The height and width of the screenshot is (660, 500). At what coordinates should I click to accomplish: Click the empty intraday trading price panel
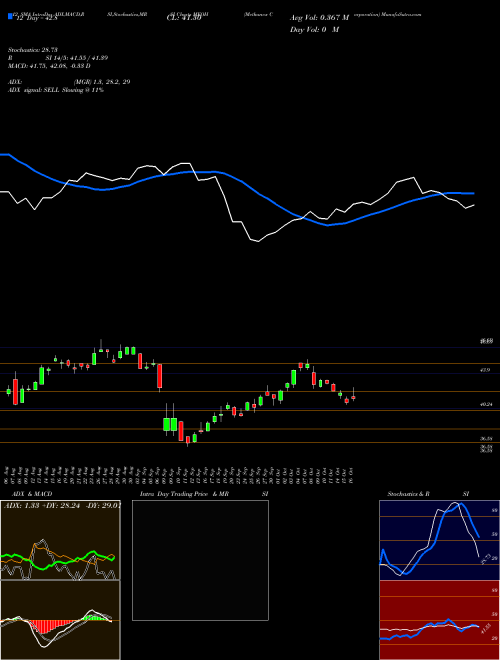(200, 560)
